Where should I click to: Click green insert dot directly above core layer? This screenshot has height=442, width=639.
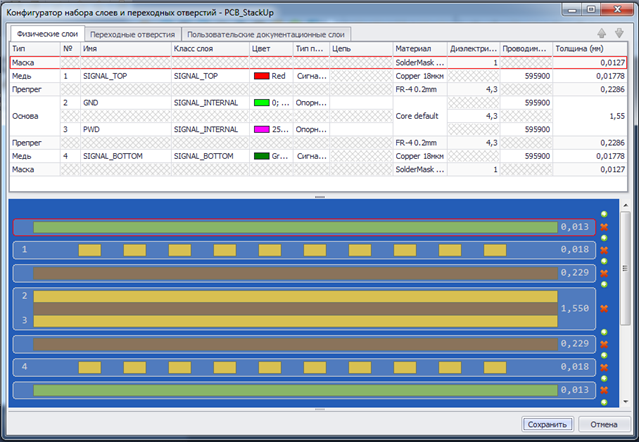(603, 285)
